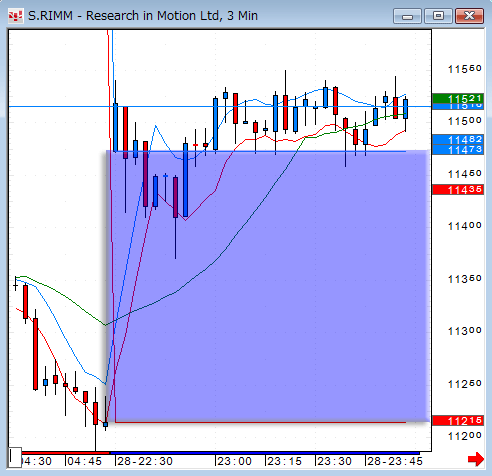Click the 28-22:30 time axis label
The width and height of the screenshot is (492, 476).
coord(145,461)
